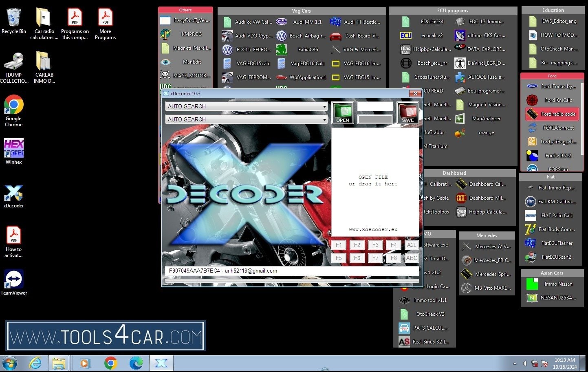
Task: Click the A2L button in xDecoder
Action: [412, 245]
